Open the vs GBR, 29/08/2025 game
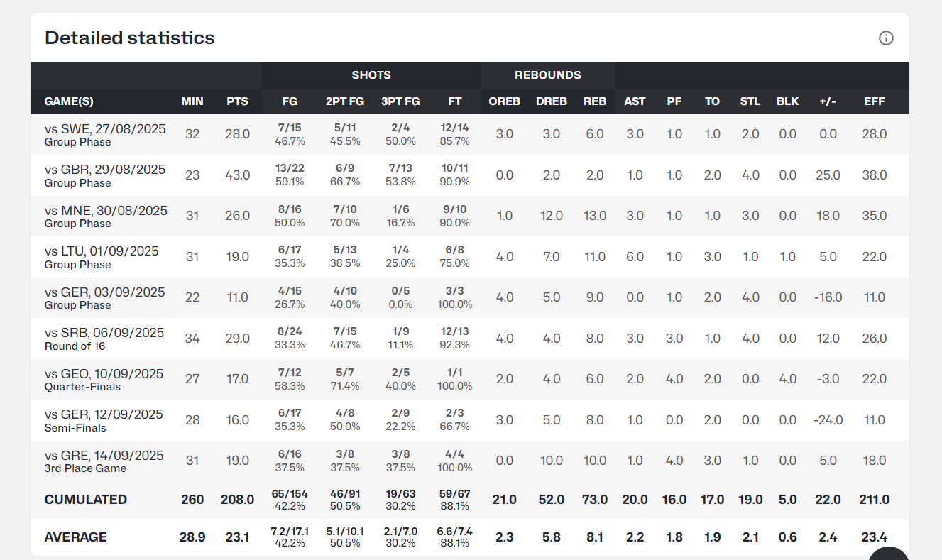Screen dimensions: 942x560 105,170
